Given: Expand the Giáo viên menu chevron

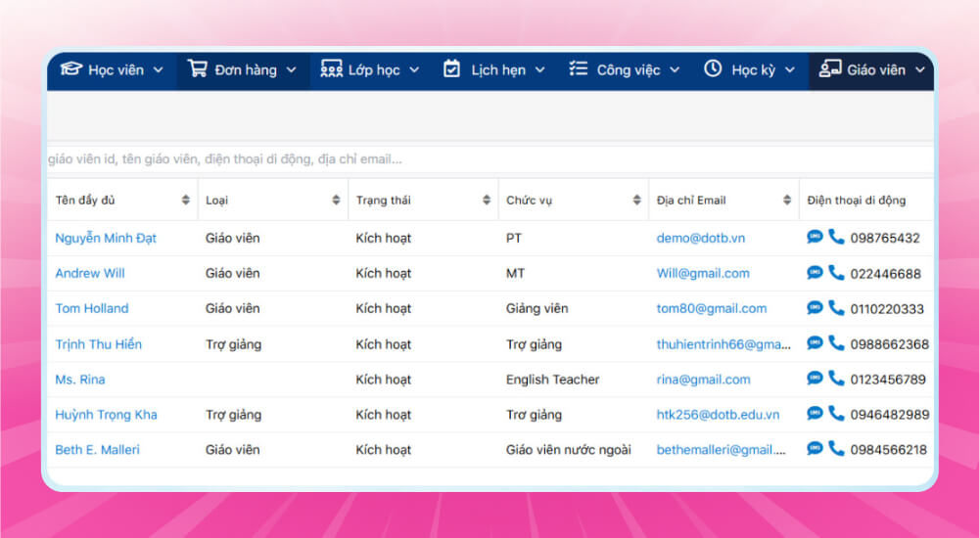Looking at the screenshot, I should tap(920, 69).
